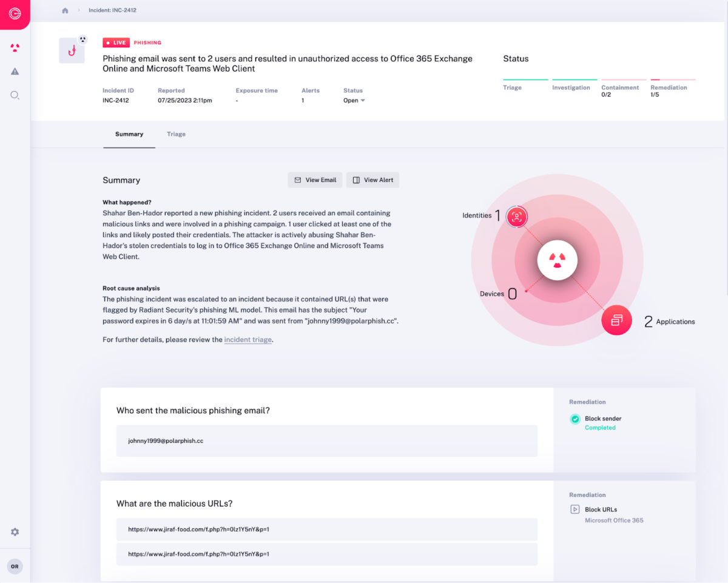This screenshot has width=728, height=583.
Task: Select the Summary tab
Action: tap(129, 134)
